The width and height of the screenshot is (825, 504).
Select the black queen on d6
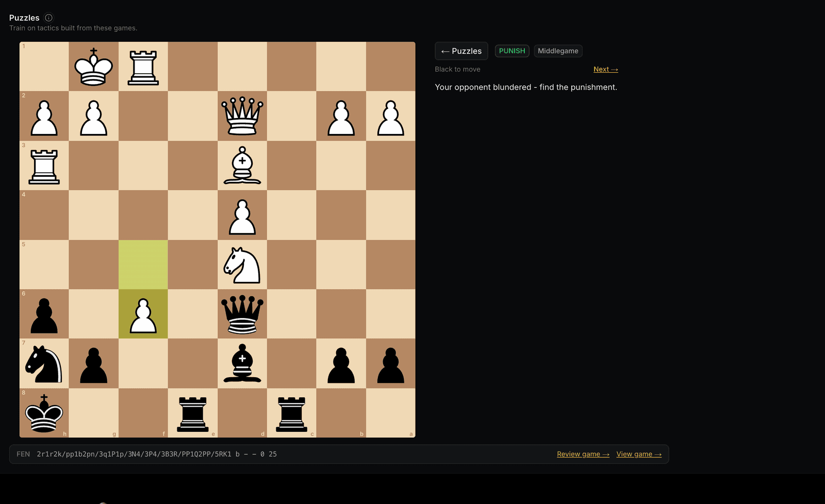click(x=242, y=314)
